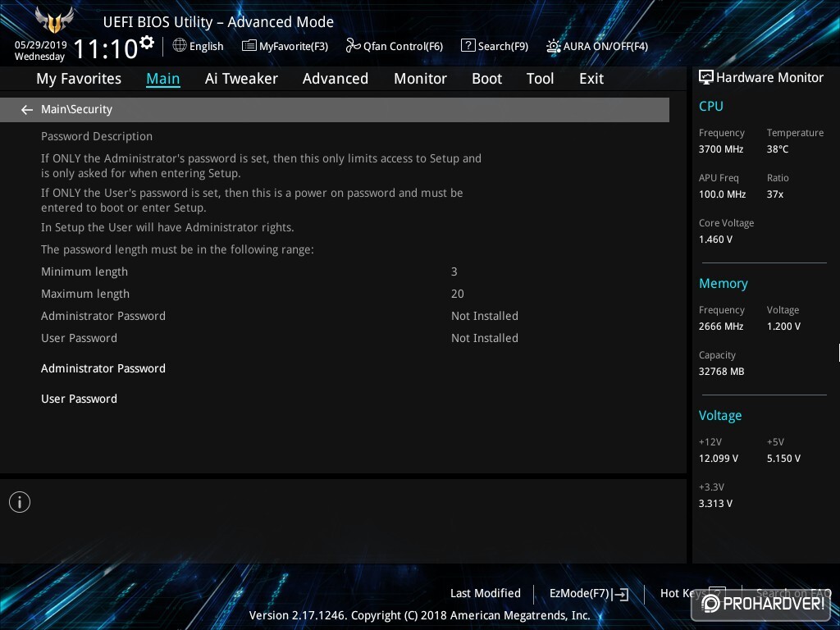Image resolution: width=840 pixels, height=630 pixels.
Task: Open the Boot tab
Action: tap(486, 79)
